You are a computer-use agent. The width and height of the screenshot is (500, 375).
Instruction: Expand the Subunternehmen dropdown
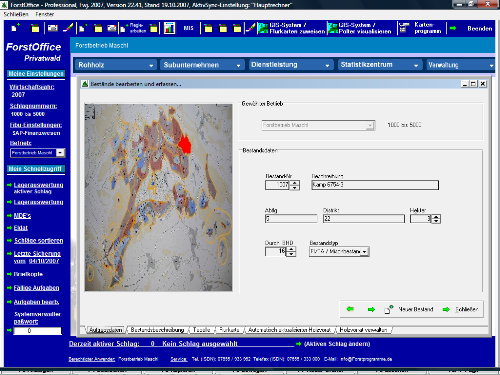coord(202,65)
